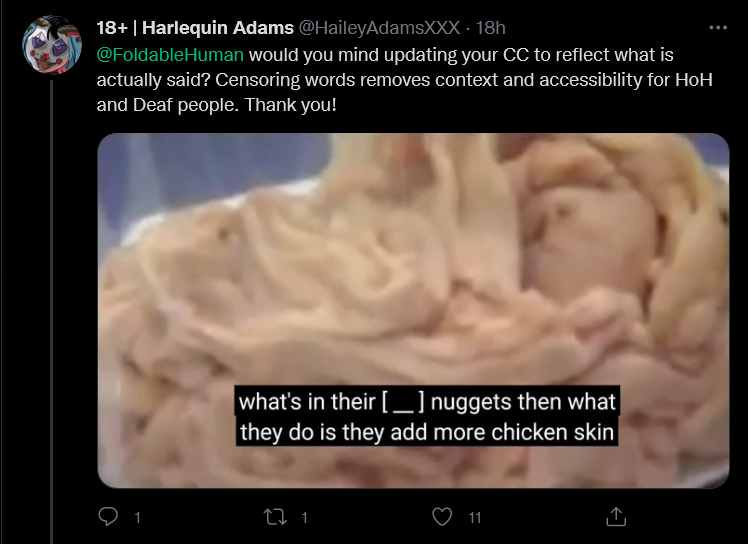Click the 'Thank you!' text in the tweet
Screen dimensions: 748x544
click(291, 105)
